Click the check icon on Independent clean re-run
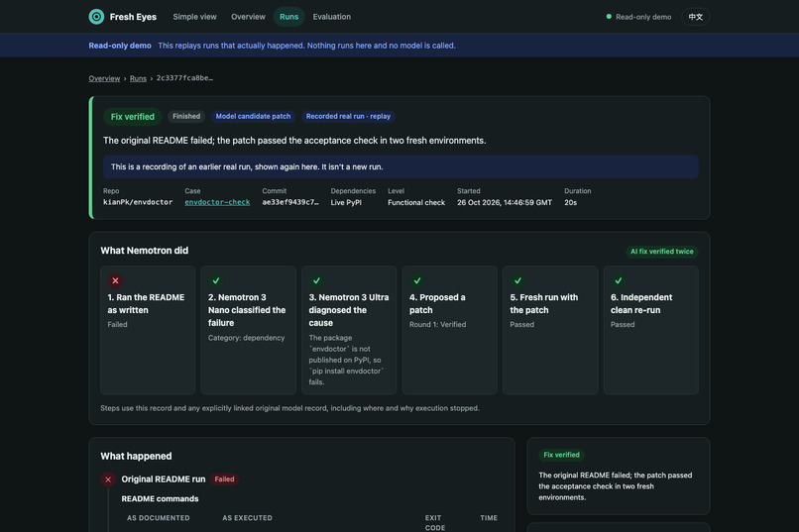Screen dimensions: 799x532 click(x=619, y=280)
